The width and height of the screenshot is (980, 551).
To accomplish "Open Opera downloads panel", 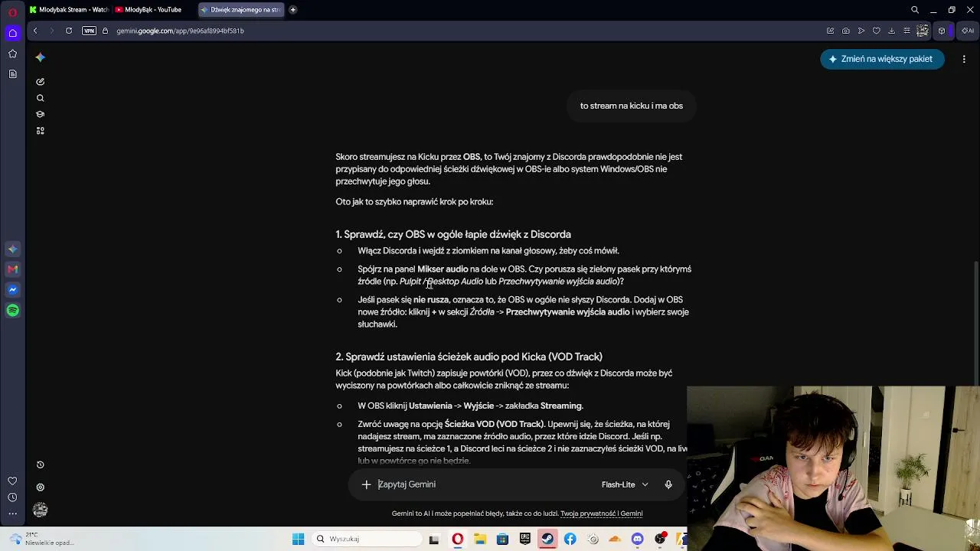I will point(892,31).
